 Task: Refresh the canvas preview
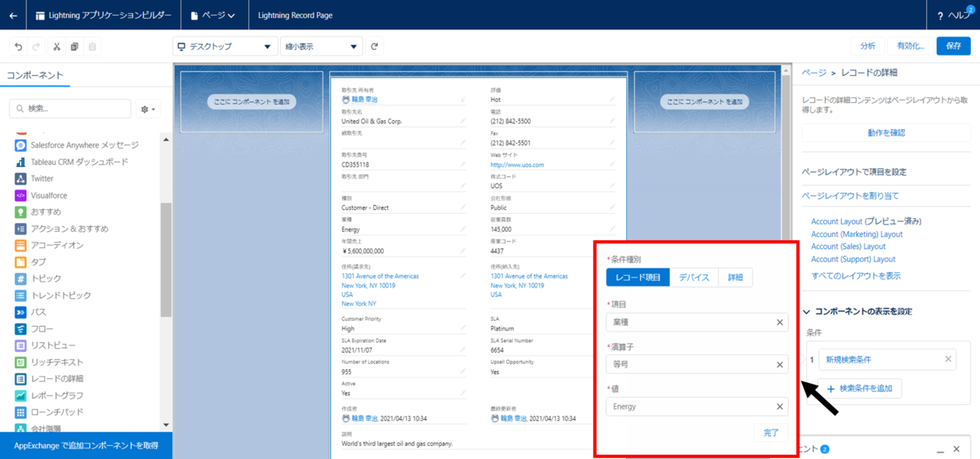click(375, 47)
